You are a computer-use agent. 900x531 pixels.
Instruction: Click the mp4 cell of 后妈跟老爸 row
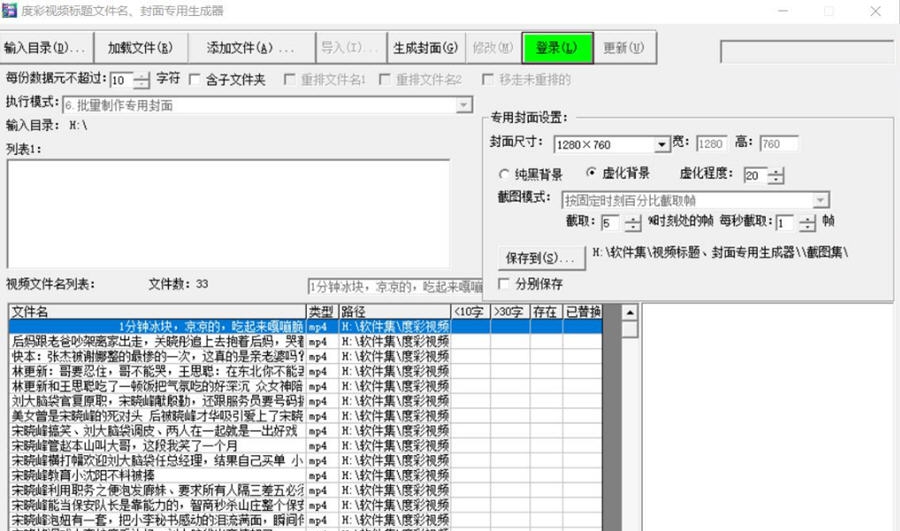tap(322, 342)
